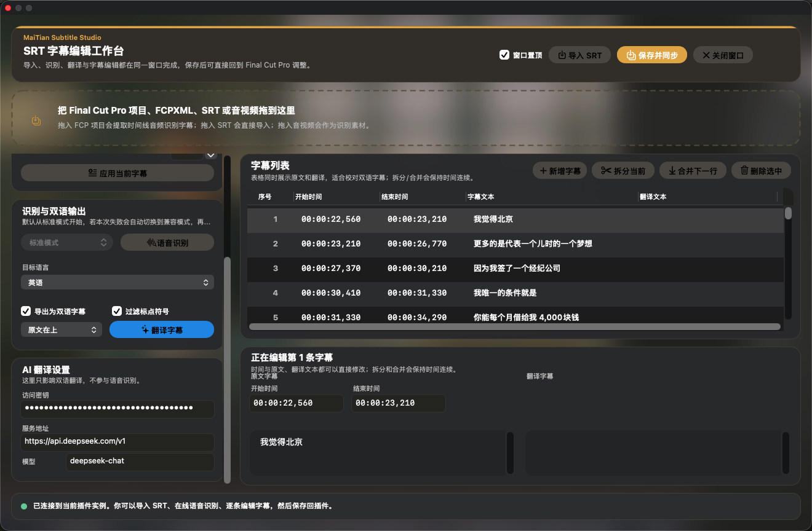The width and height of the screenshot is (812, 531).
Task: Click the subtitle text 因为我签了一个经纪公司
Action: coord(517,269)
